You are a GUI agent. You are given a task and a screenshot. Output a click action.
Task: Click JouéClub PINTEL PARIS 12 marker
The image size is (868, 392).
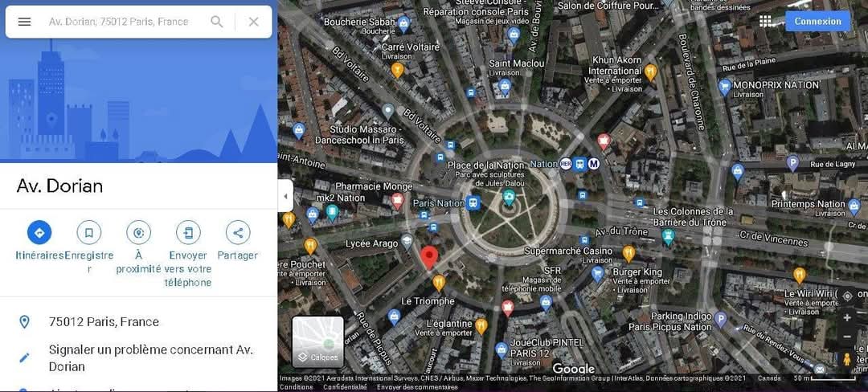501,349
